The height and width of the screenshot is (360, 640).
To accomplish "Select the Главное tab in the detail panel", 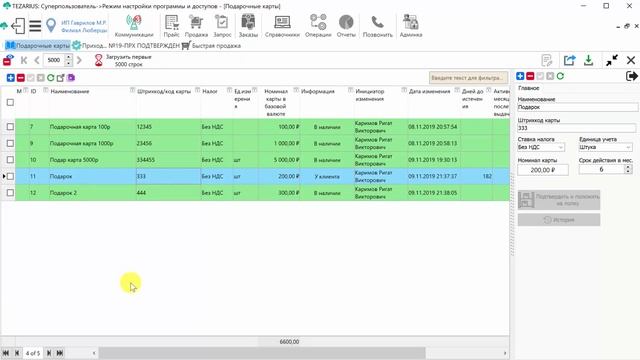I will (529, 88).
